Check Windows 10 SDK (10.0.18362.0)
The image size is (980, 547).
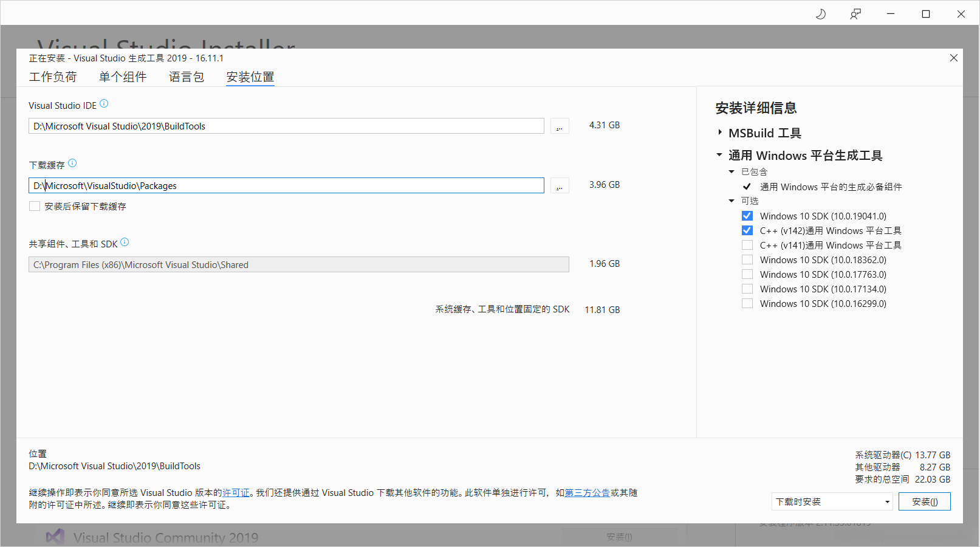pos(747,260)
